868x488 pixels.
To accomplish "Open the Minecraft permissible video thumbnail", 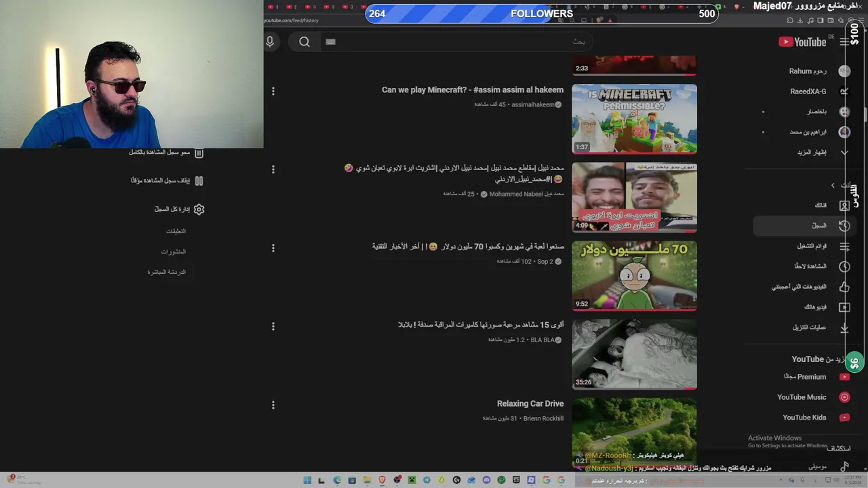I will pos(634,119).
